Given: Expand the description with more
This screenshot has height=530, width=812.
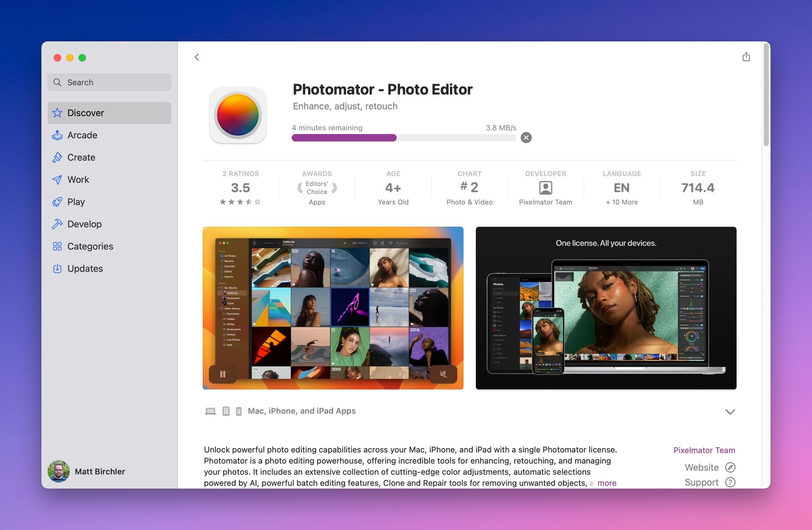Looking at the screenshot, I should [607, 483].
